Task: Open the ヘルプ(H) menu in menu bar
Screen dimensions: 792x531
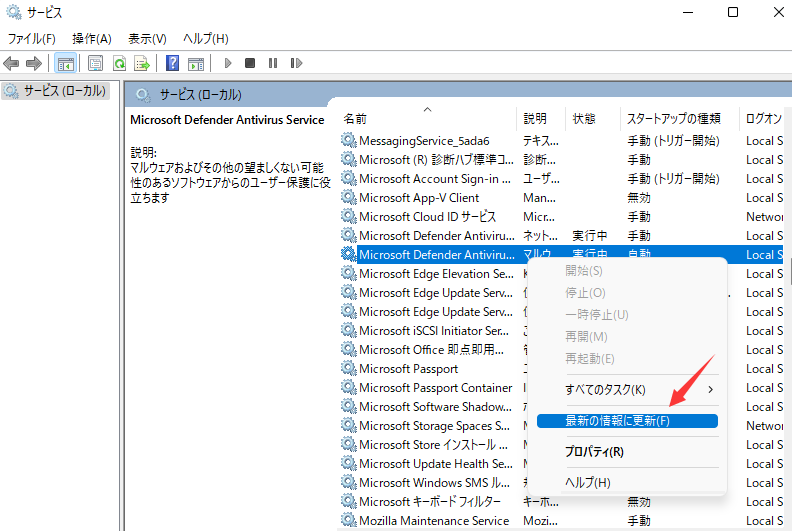Action: coord(206,38)
